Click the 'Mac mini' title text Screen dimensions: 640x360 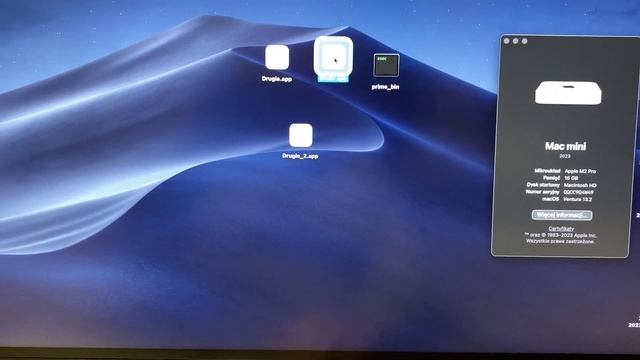pyautogui.click(x=565, y=146)
